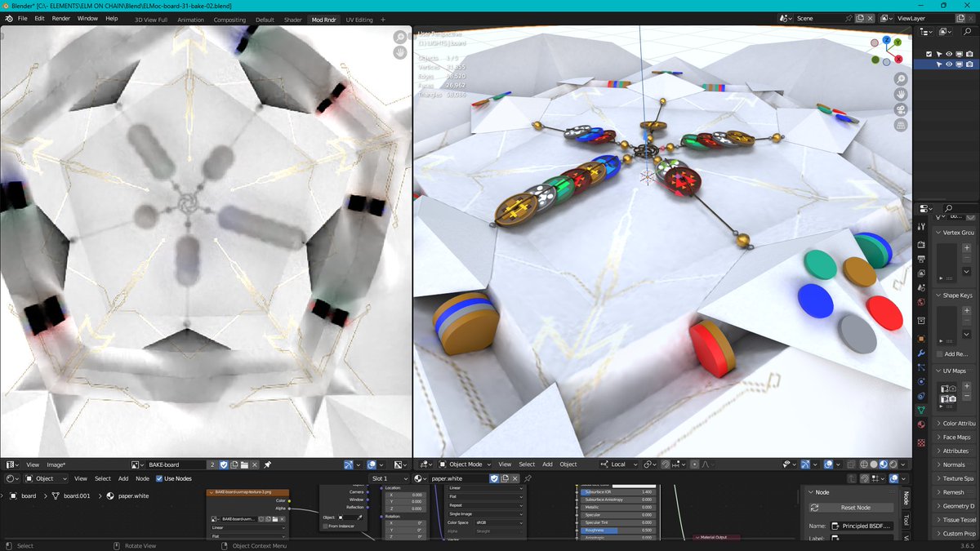Toggle the Use Nodes checkbox
This screenshot has width=980, height=551.
coord(159,478)
